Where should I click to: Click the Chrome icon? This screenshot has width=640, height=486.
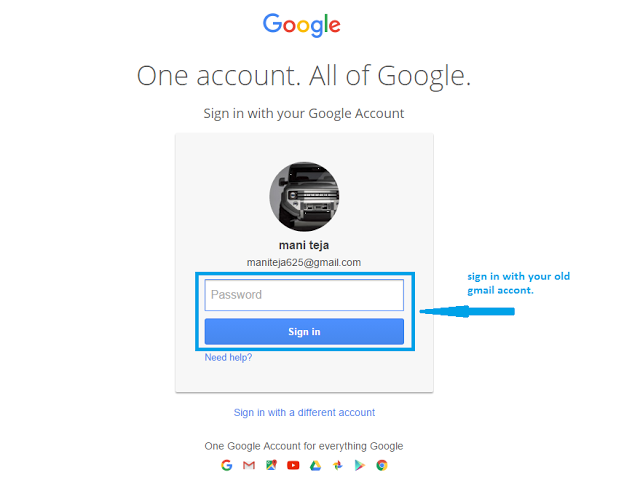pyautogui.click(x=382, y=465)
